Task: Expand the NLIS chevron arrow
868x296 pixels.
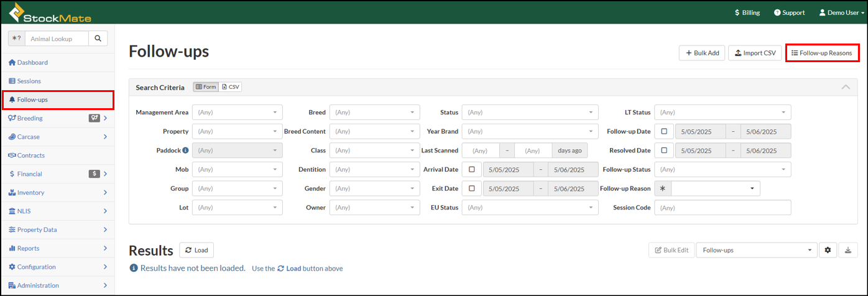Action: [106, 211]
